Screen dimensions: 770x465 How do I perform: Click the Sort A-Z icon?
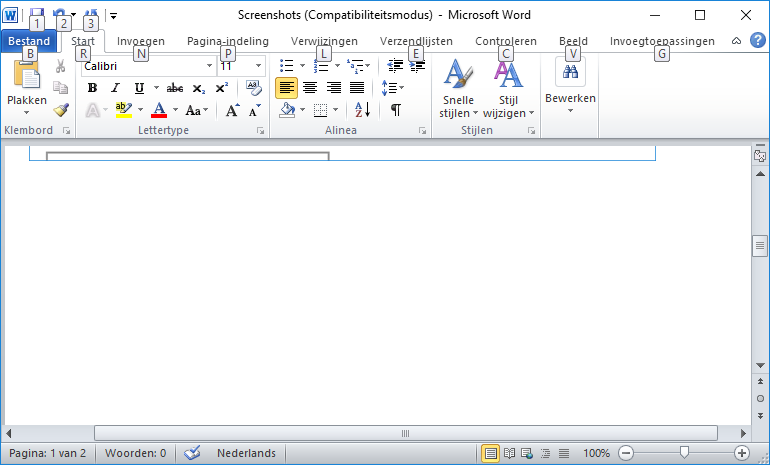point(362,110)
